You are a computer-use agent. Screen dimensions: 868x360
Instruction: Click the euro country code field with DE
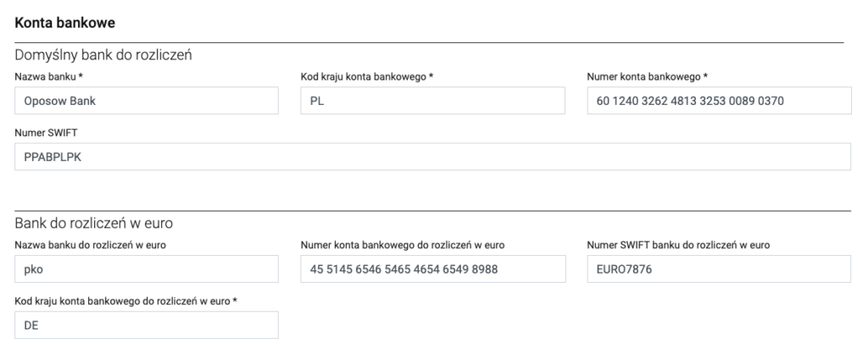click(147, 324)
